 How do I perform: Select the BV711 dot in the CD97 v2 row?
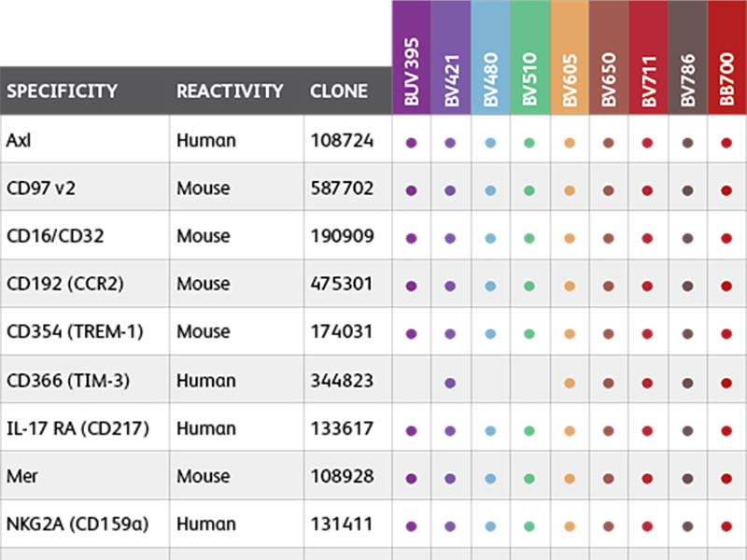(647, 190)
